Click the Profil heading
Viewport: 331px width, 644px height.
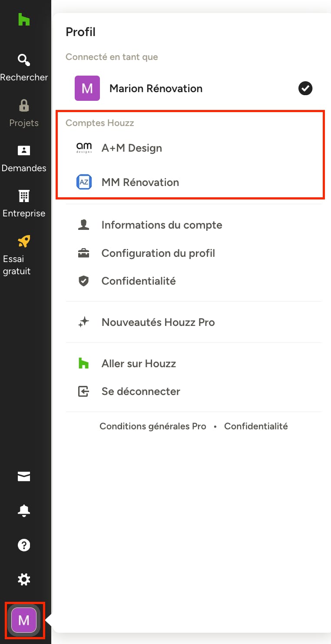point(80,32)
